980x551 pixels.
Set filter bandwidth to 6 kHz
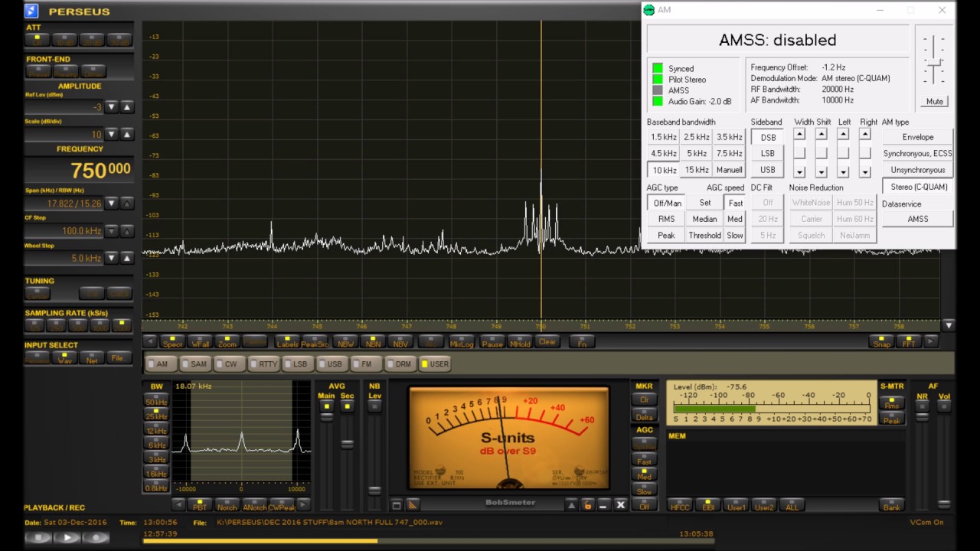[x=156, y=445]
